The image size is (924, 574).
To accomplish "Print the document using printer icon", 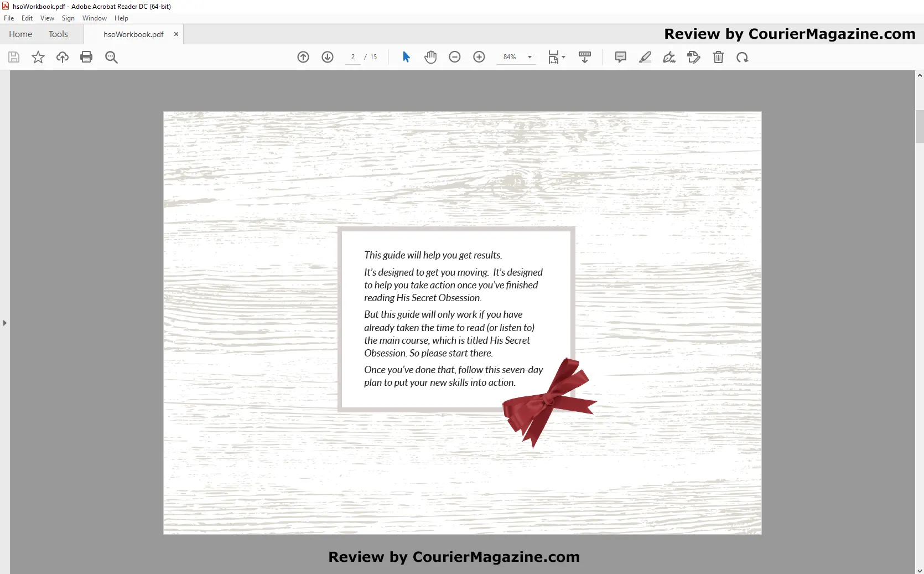I will 86,57.
